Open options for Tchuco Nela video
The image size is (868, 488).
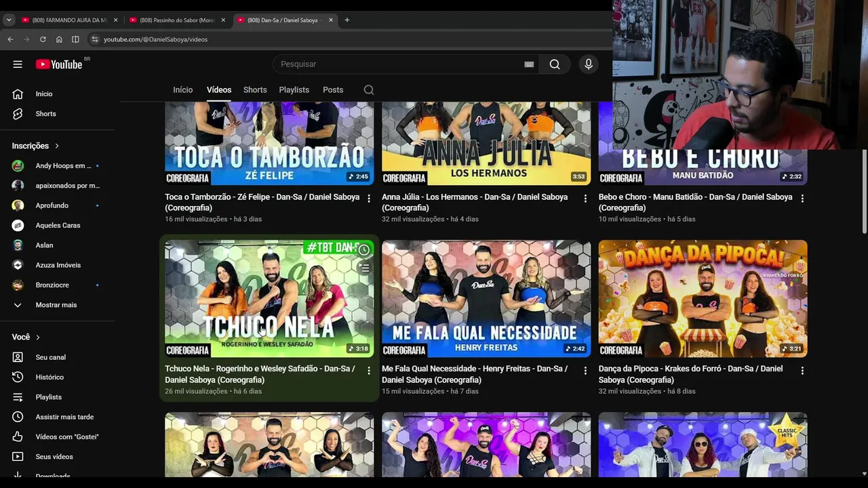369,371
